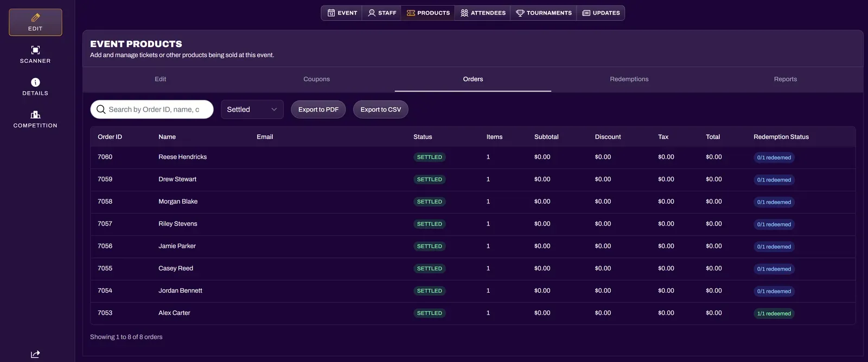Click 0/1 redeemed badge for Morgan Blake
The height and width of the screenshot is (362, 868).
pos(774,202)
